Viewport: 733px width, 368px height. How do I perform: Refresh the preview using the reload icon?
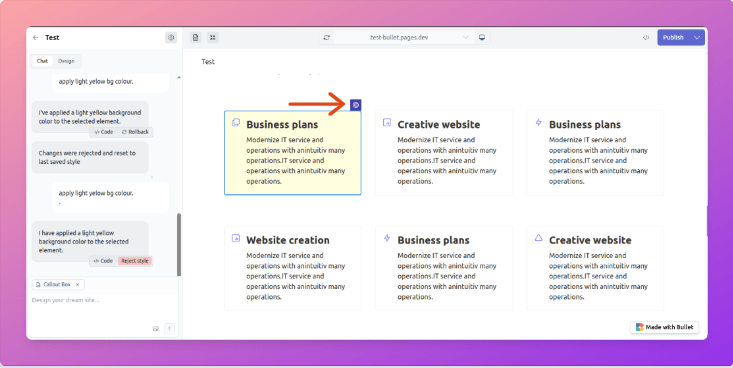[327, 37]
